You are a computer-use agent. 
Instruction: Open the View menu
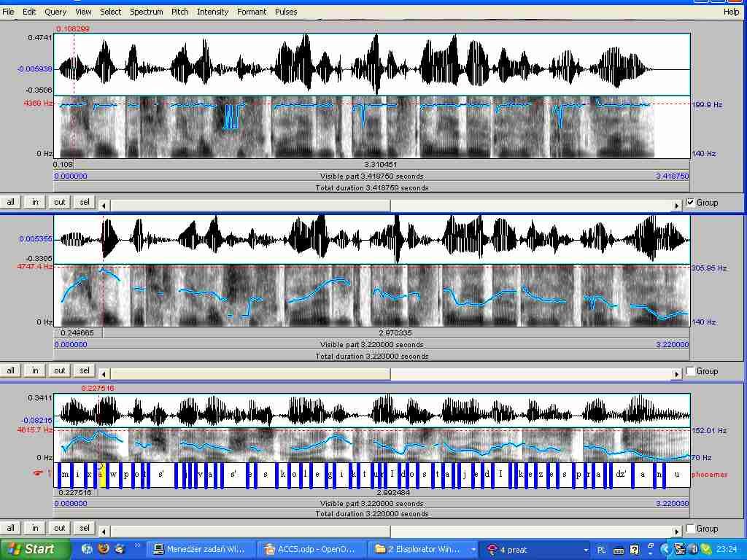point(83,12)
